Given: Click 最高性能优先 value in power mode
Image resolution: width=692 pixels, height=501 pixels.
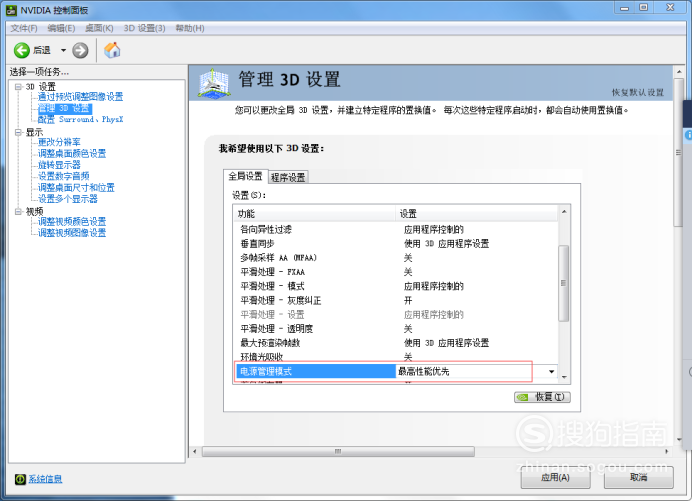Looking at the screenshot, I should (424, 372).
